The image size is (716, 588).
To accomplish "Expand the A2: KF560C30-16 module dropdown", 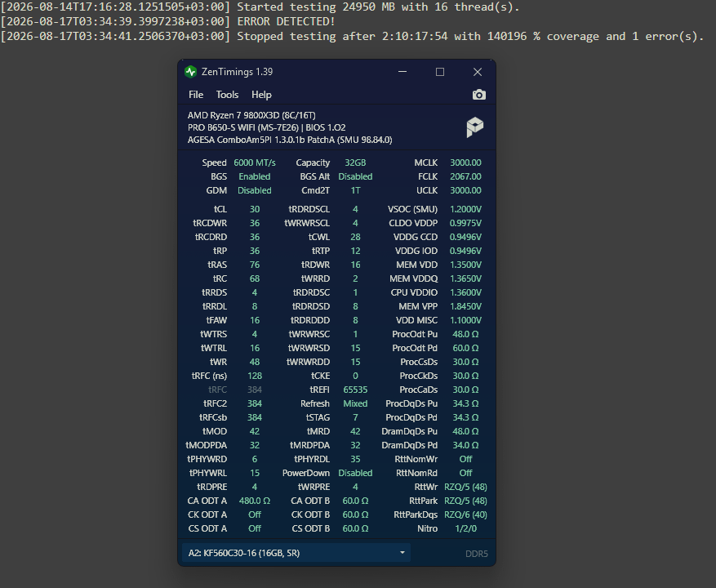I will pyautogui.click(x=296, y=553).
